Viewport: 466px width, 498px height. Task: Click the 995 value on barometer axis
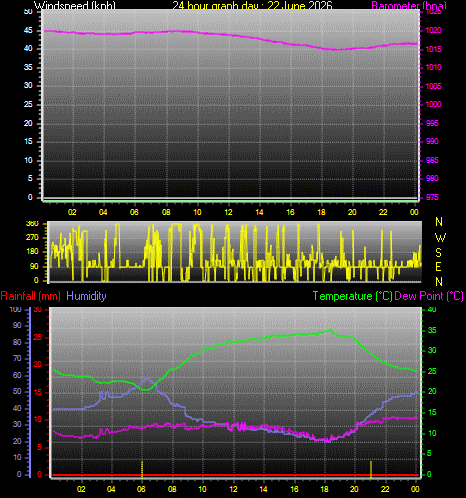pyautogui.click(x=432, y=123)
